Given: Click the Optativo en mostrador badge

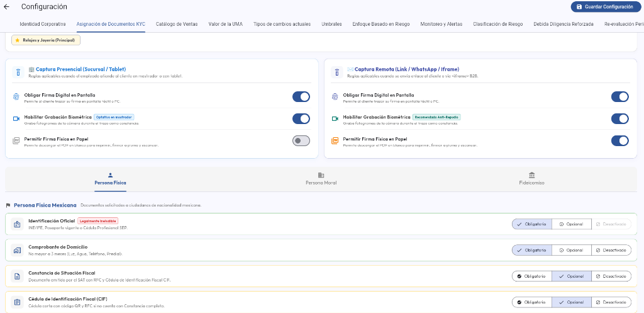Looking at the screenshot, I should click(x=114, y=117).
